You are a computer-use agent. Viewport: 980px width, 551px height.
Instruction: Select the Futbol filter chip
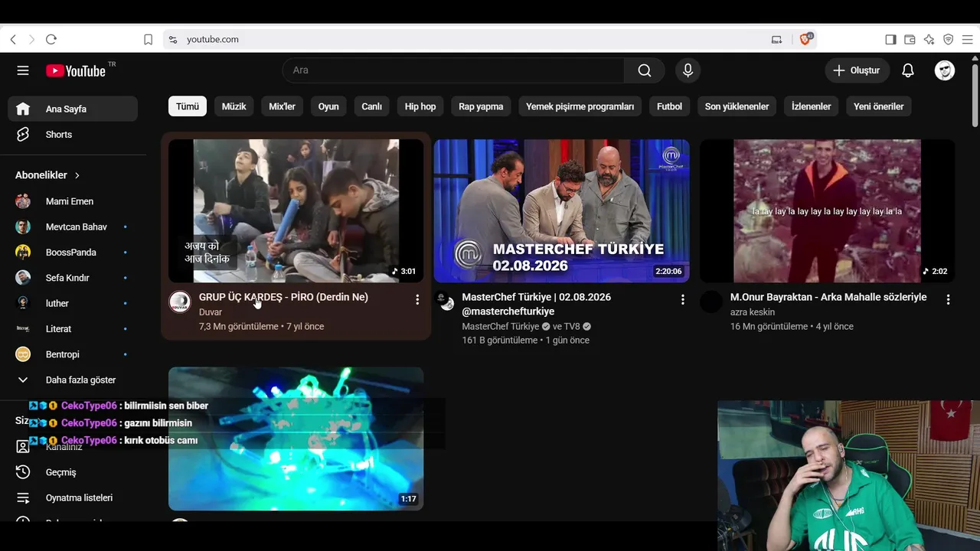[669, 106]
